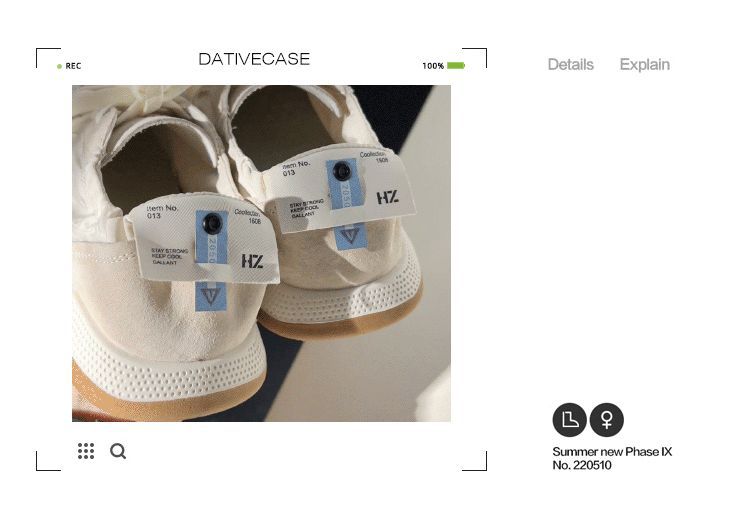750x515 pixels.
Task: Click the REC label text
Action: point(73,66)
